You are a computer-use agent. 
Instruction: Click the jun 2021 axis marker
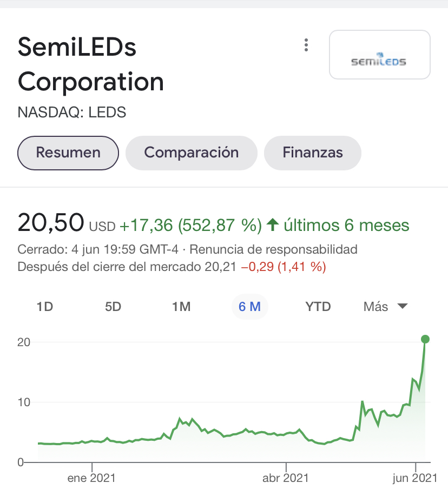tap(415, 478)
